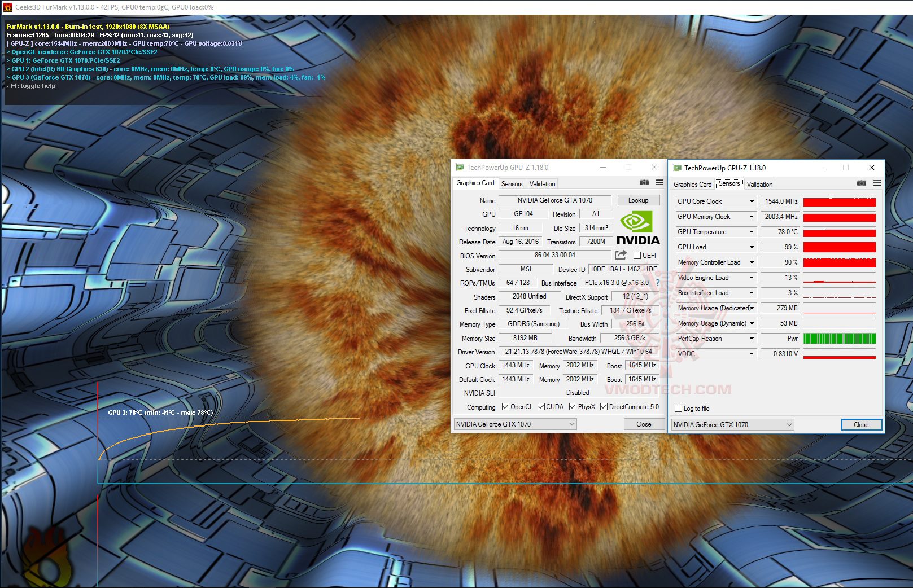Click the GPU Temperature red graph
Screen dimensions: 913x588
click(839, 232)
